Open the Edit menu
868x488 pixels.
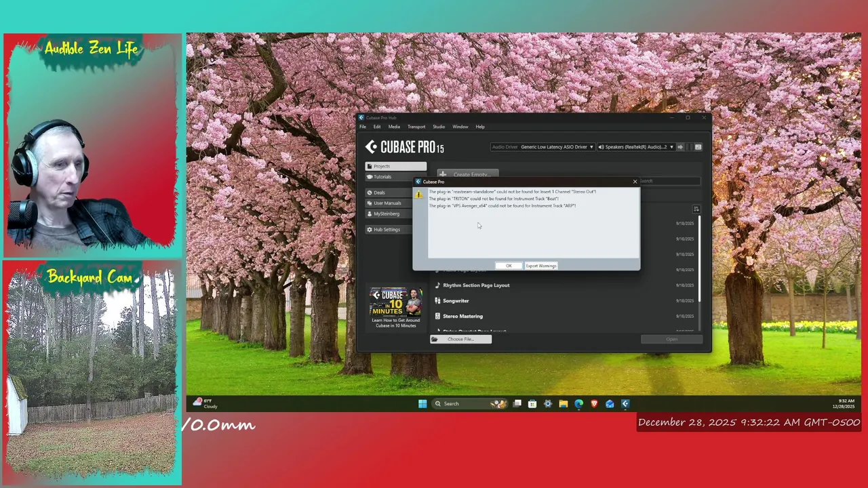(377, 127)
